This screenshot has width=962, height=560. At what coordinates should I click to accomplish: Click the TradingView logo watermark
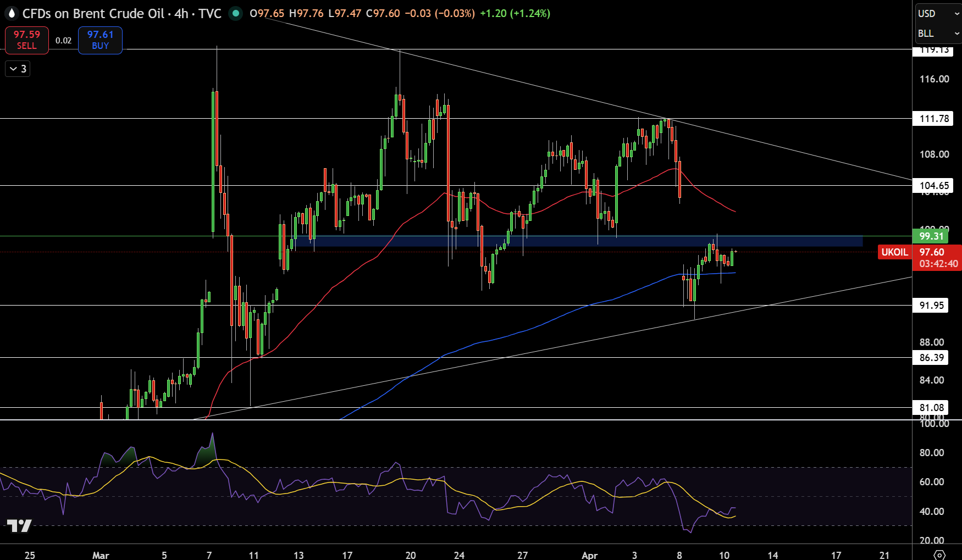click(x=19, y=526)
